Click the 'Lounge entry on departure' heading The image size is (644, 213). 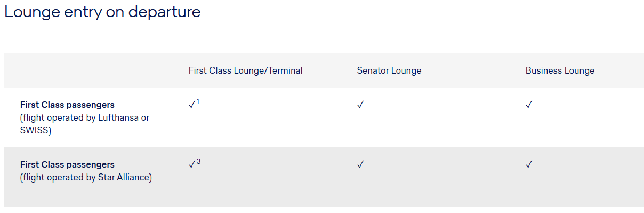pyautogui.click(x=102, y=12)
